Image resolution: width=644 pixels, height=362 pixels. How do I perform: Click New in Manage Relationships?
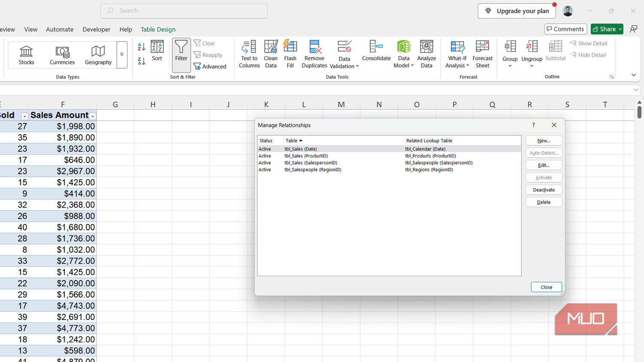click(x=544, y=141)
